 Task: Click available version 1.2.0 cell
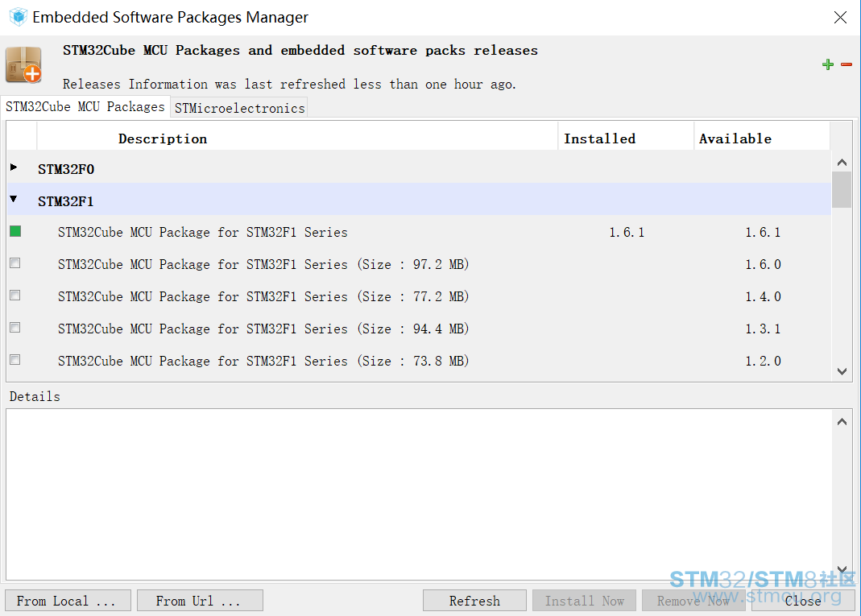(763, 361)
